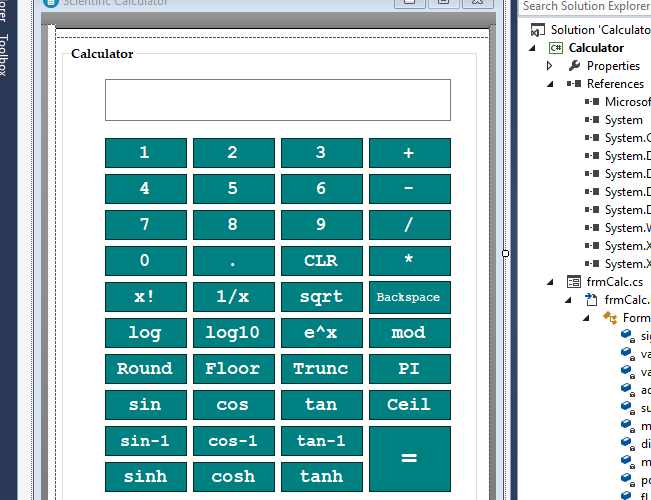Select the Calculator group box label

tap(102, 54)
